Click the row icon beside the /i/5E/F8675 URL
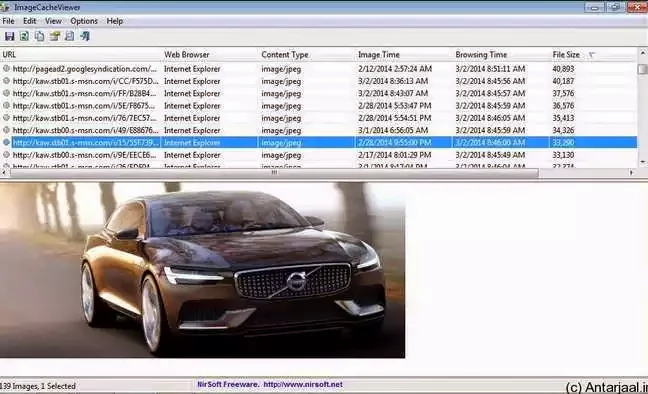The height and width of the screenshot is (394, 648). tap(6, 106)
